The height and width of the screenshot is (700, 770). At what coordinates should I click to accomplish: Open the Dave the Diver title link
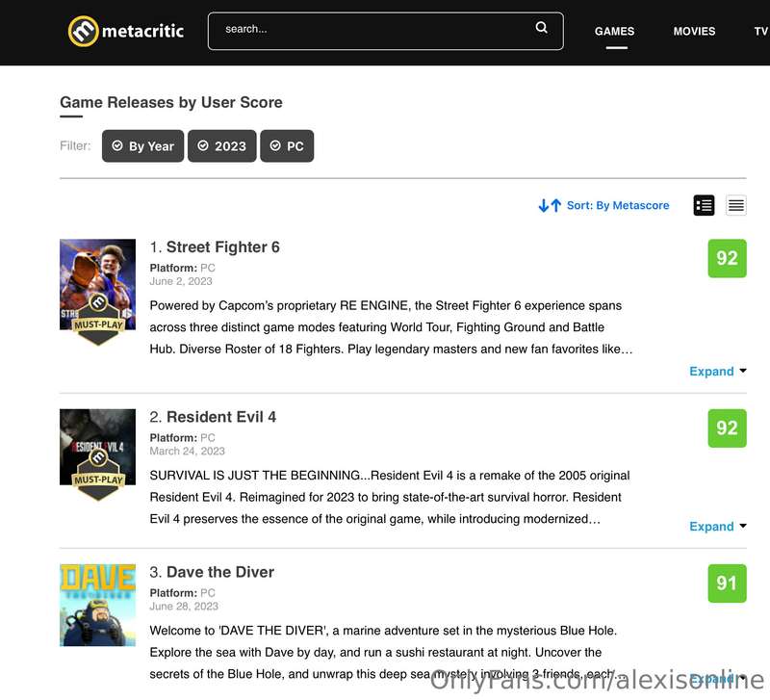click(220, 572)
